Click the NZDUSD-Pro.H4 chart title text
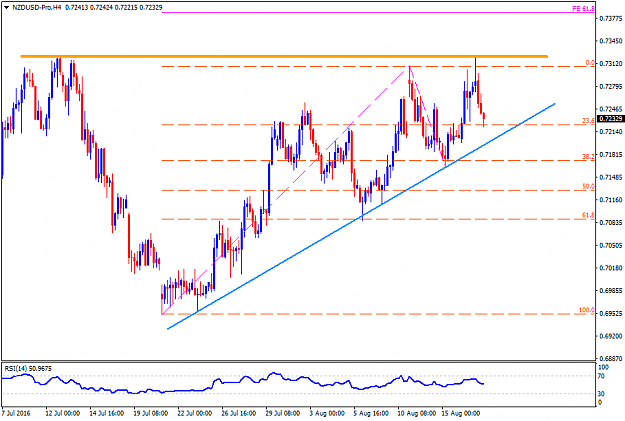The width and height of the screenshot is (625, 421). [x=37, y=7]
